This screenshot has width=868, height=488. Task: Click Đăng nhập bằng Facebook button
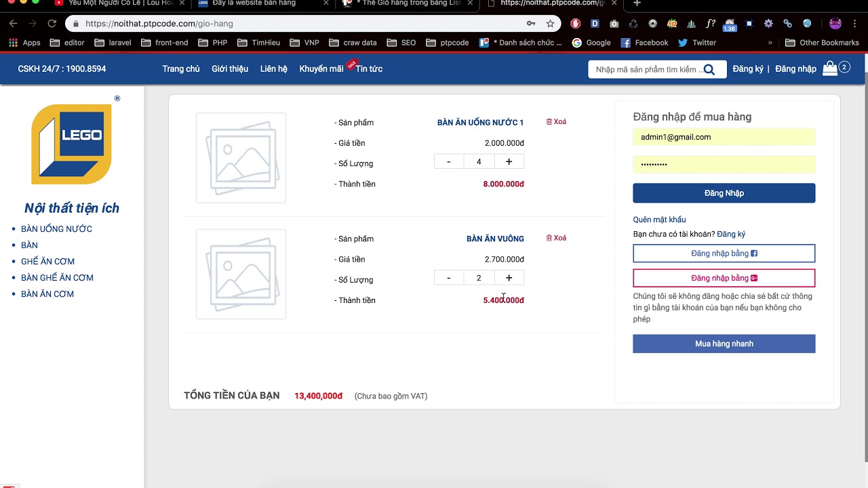(x=724, y=253)
